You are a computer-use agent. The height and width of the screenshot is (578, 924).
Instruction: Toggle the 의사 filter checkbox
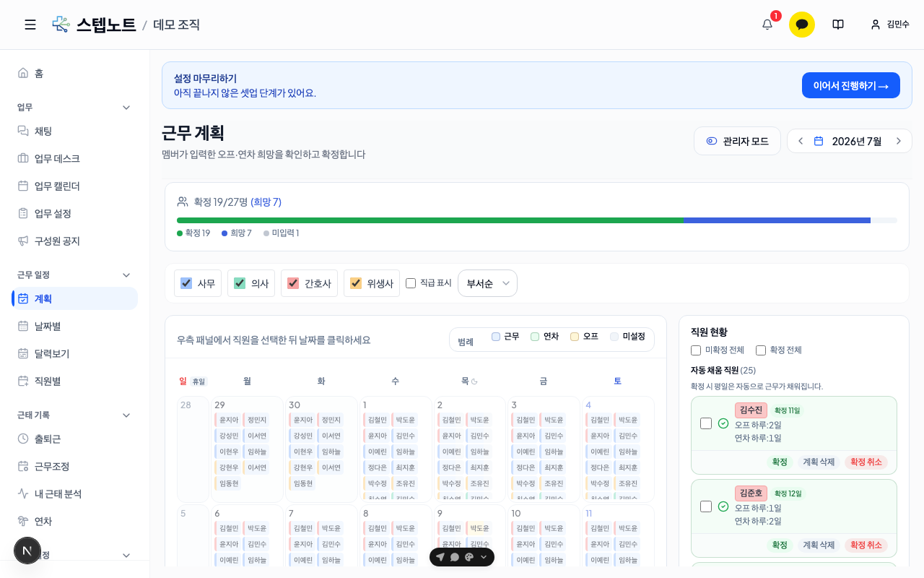[x=240, y=283]
